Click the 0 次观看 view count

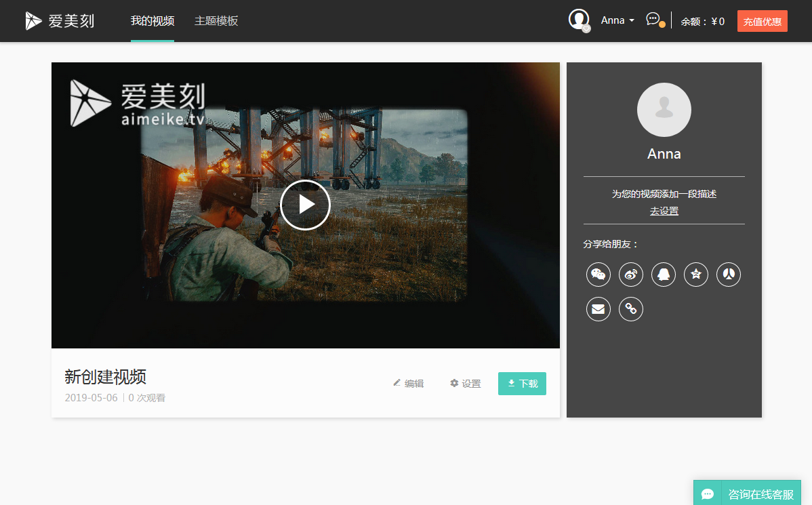(x=146, y=398)
